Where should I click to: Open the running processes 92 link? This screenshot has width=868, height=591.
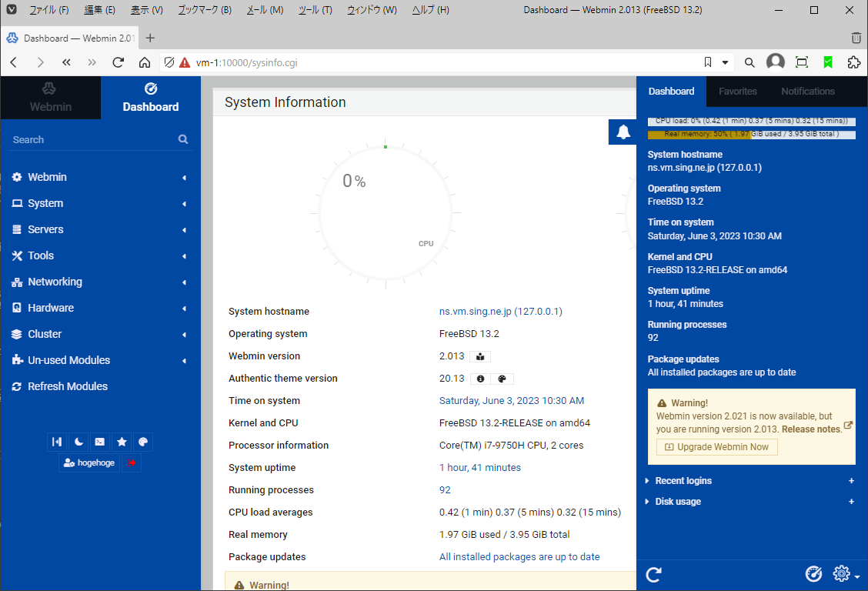[x=445, y=489]
